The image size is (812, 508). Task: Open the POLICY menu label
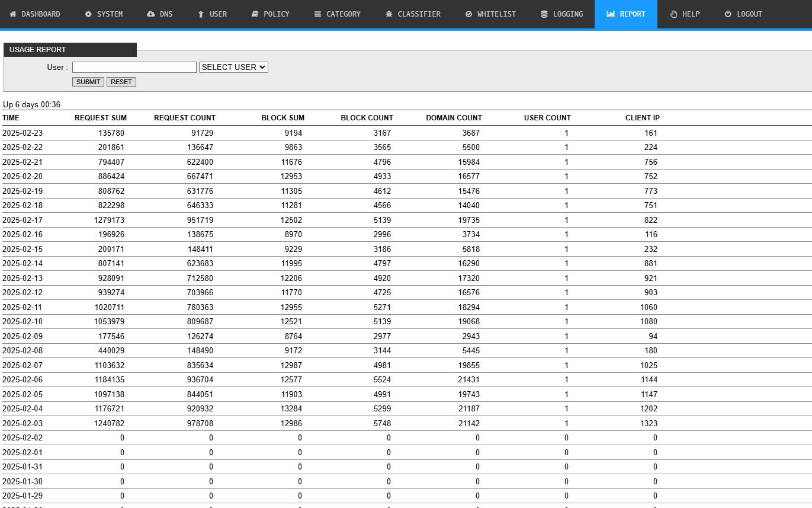[277, 14]
